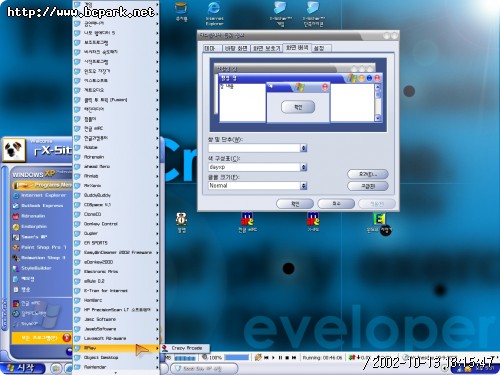Image resolution: width=500 pixels, height=375 pixels.
Task: Open the windows and buttons style dropdown
Action: pos(303,148)
